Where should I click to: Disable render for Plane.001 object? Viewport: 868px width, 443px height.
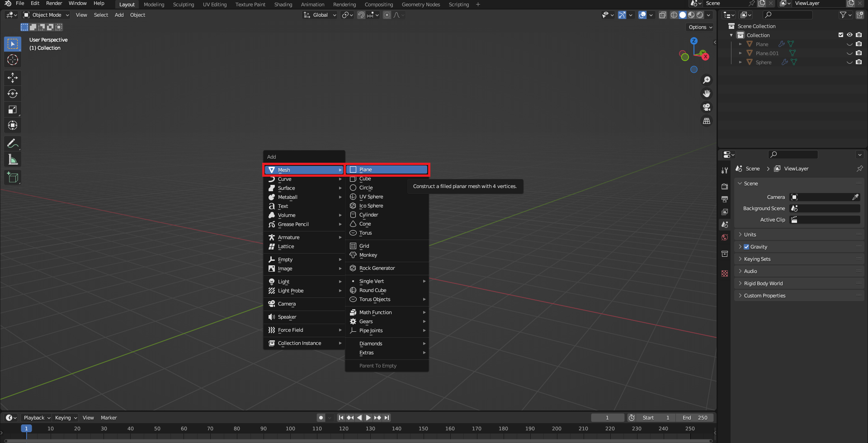pyautogui.click(x=859, y=53)
